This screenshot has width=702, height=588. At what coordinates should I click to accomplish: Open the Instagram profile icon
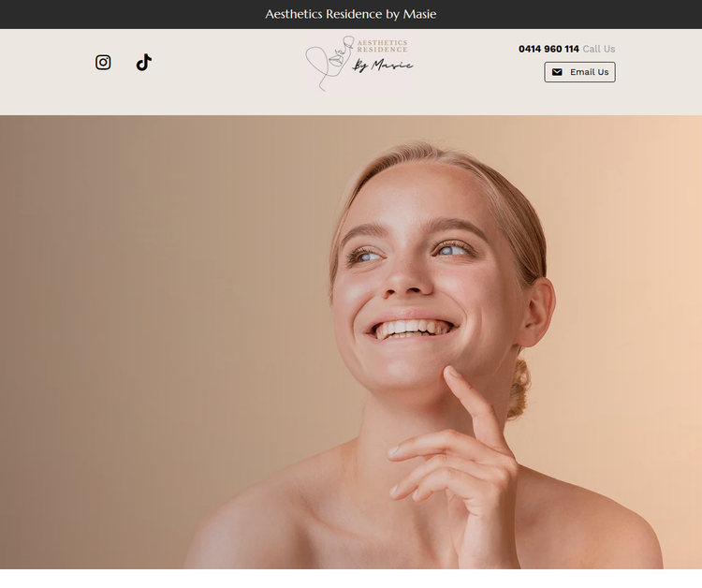pyautogui.click(x=103, y=62)
